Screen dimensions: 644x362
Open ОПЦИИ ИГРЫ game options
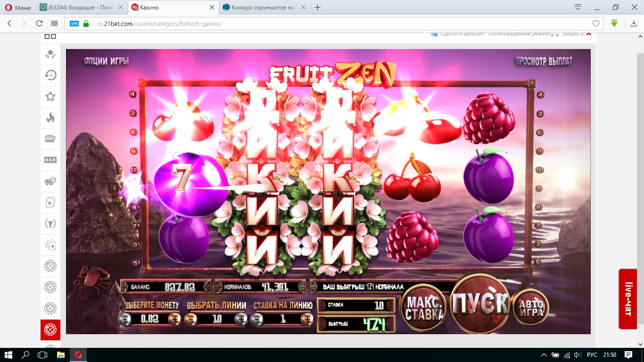[106, 61]
